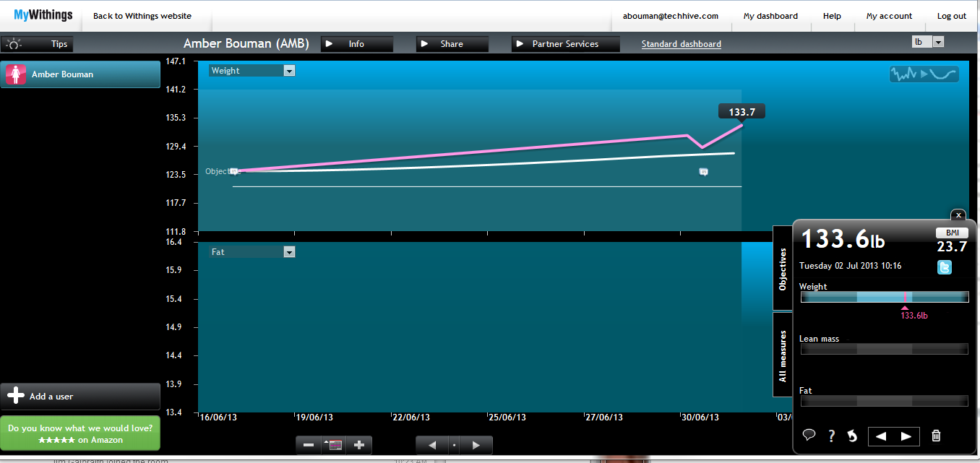Click the BMI badge in measure panel
Screen dimensions: 980x463
[x=952, y=233]
